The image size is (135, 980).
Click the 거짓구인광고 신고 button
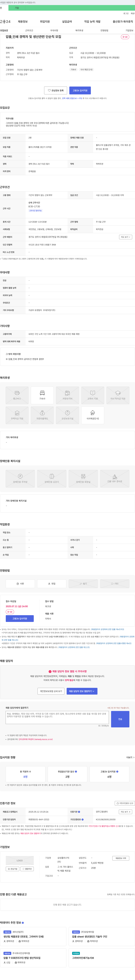click(125, 803)
